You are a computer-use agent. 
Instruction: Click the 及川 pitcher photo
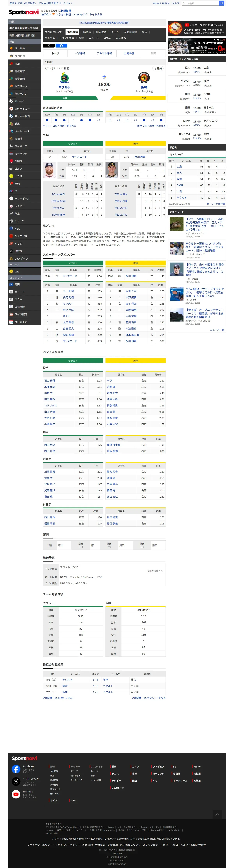[x=112, y=170]
